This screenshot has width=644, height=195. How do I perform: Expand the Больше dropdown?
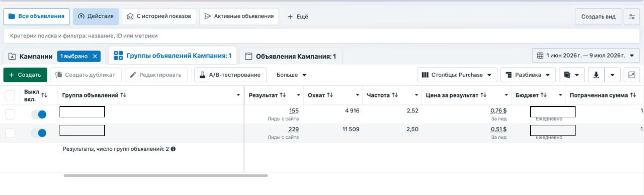pyautogui.click(x=291, y=75)
